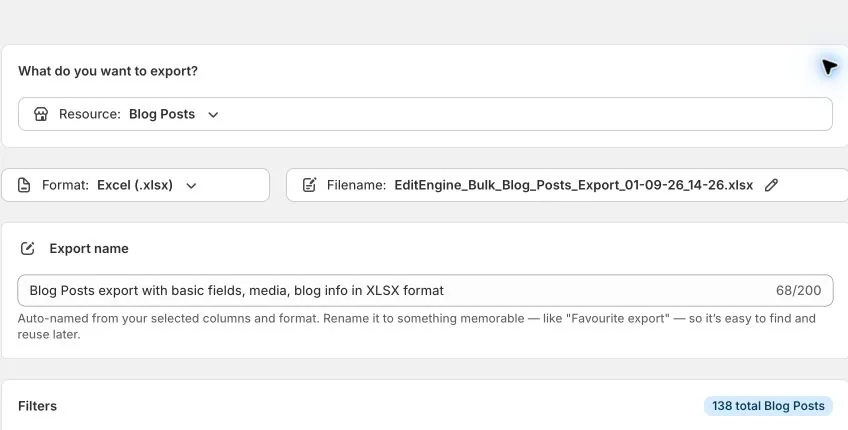Click the Auto-named helper text below input
Screen dimensions: 848x430
(x=416, y=326)
